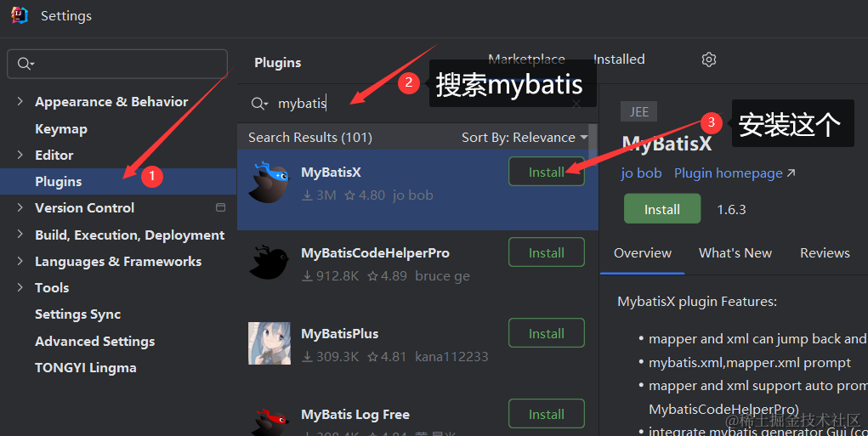Click the plugins settings gear icon
This screenshot has width=868, height=436.
tap(709, 59)
